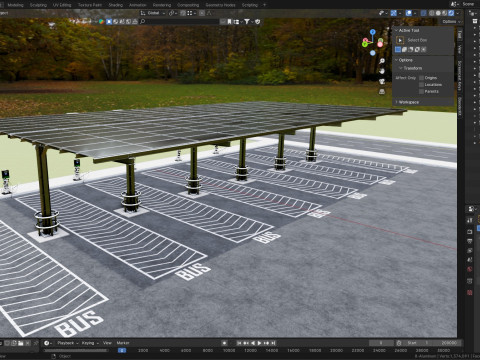Click the play animation button
This screenshot has height=360, width=480.
[259, 343]
